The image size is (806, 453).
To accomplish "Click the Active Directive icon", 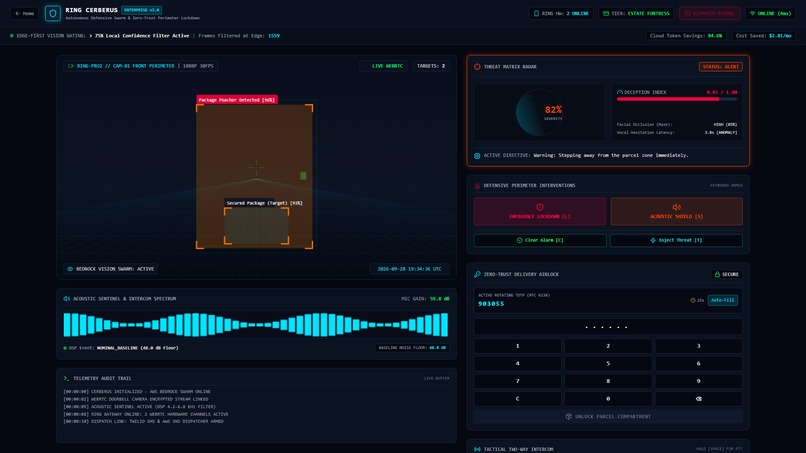I will (x=477, y=155).
